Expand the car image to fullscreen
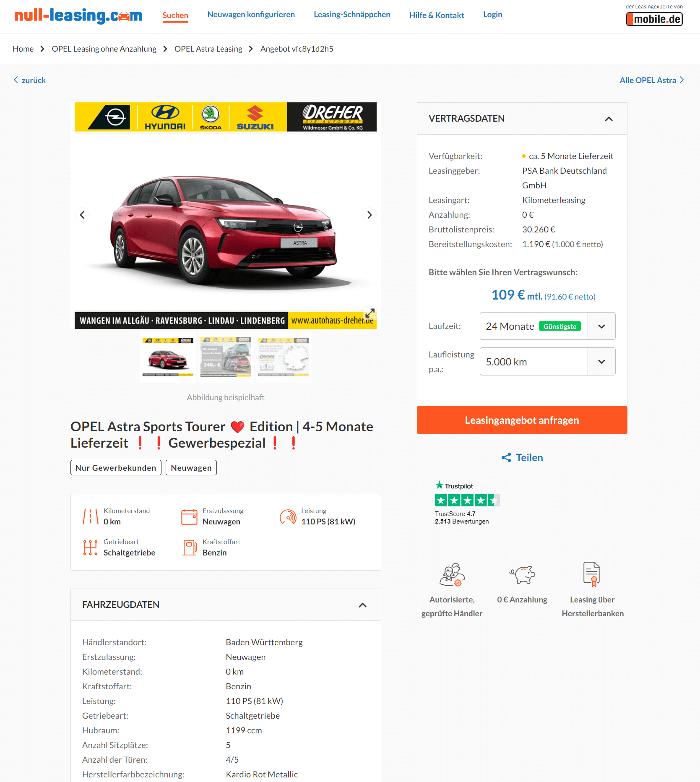The height and width of the screenshot is (782, 700). pyautogui.click(x=370, y=313)
